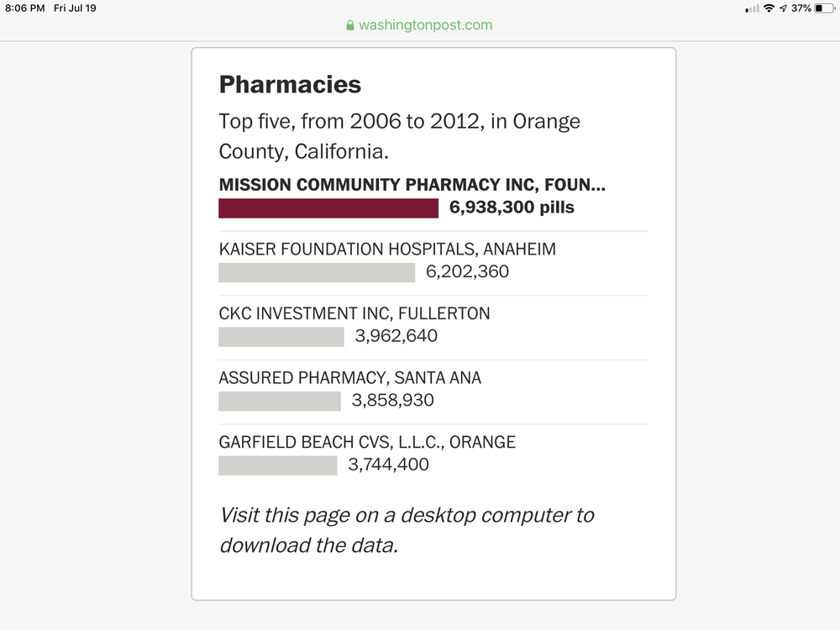Viewport: 840px width, 630px height.
Task: Click the Pharmacies heading
Action: (290, 84)
